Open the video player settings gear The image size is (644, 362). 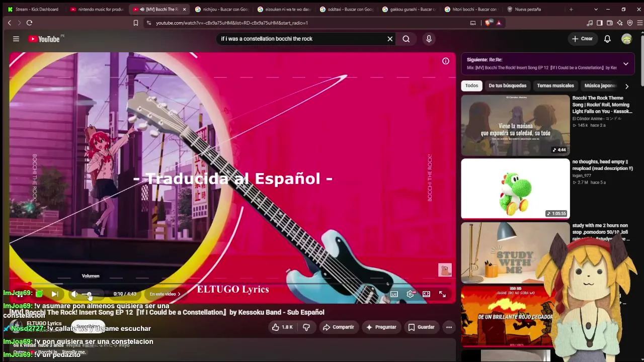point(411,294)
